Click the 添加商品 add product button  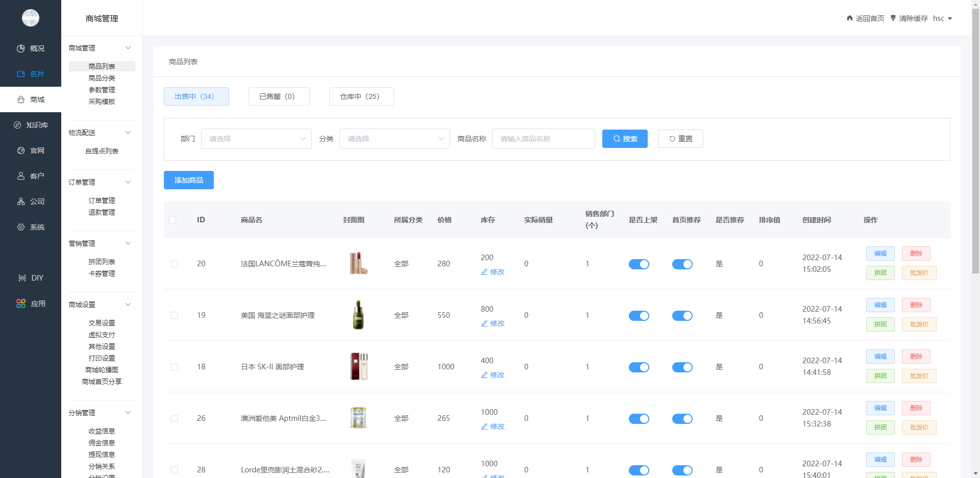coord(189,180)
